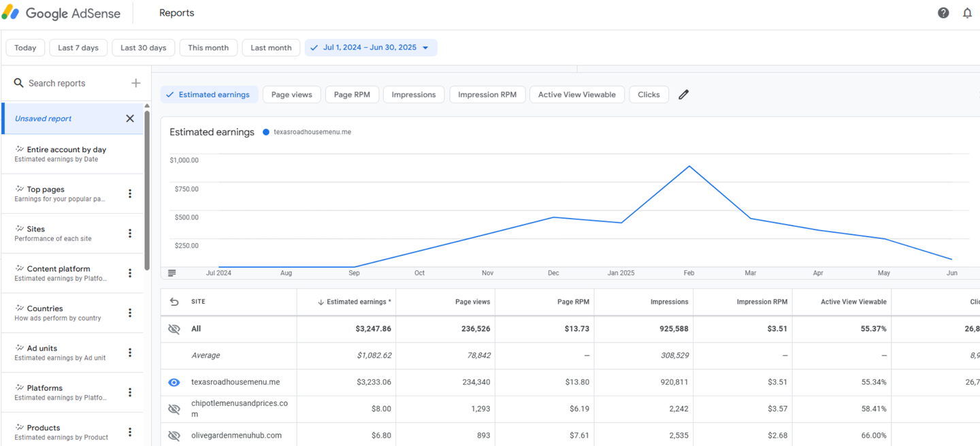Viewport: 980px width, 446px height.
Task: Open the custom date range dropdown
Action: [371, 48]
